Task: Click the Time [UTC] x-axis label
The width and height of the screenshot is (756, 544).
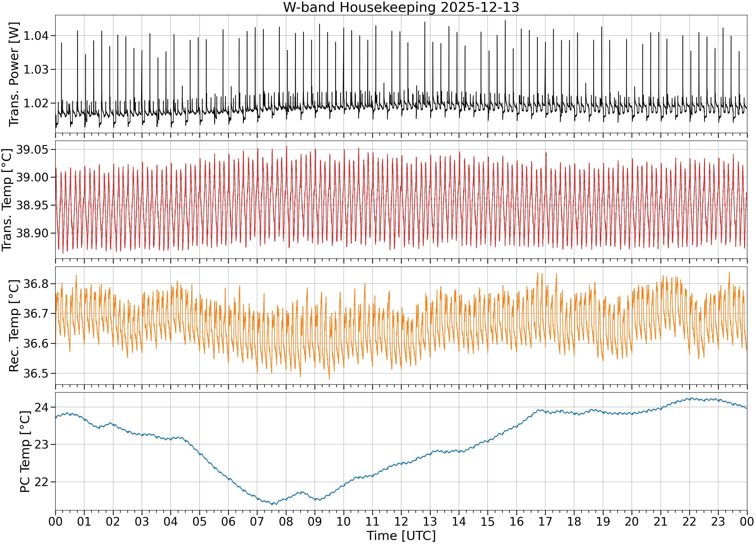Action: tap(401, 536)
